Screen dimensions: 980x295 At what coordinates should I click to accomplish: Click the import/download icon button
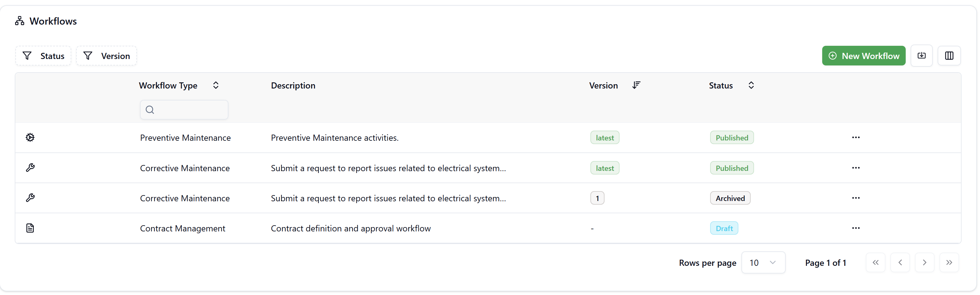click(x=921, y=56)
